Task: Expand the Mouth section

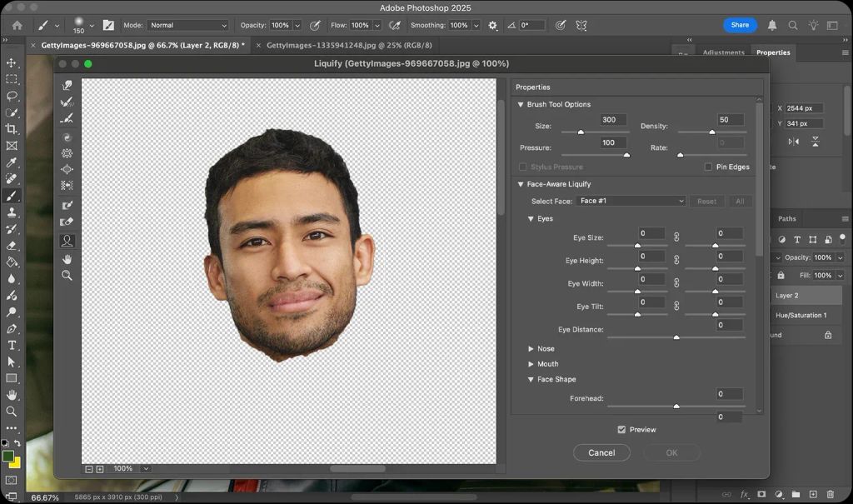Action: tap(531, 364)
